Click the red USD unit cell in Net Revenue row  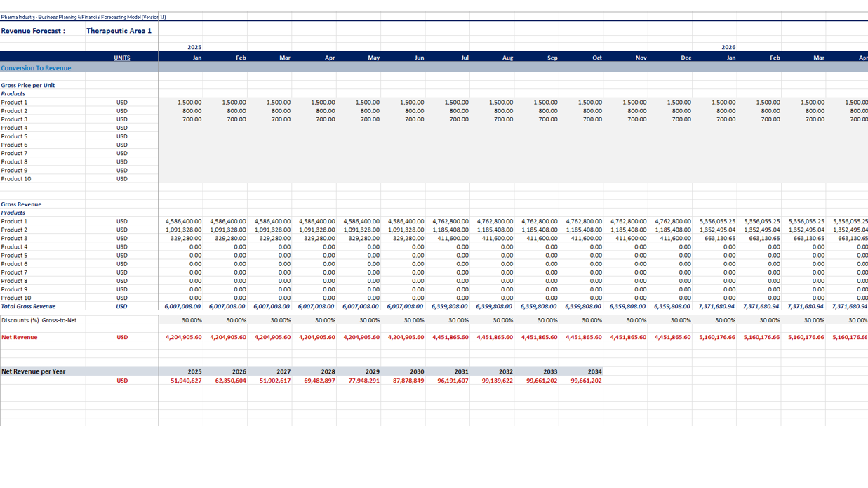pyautogui.click(x=122, y=337)
